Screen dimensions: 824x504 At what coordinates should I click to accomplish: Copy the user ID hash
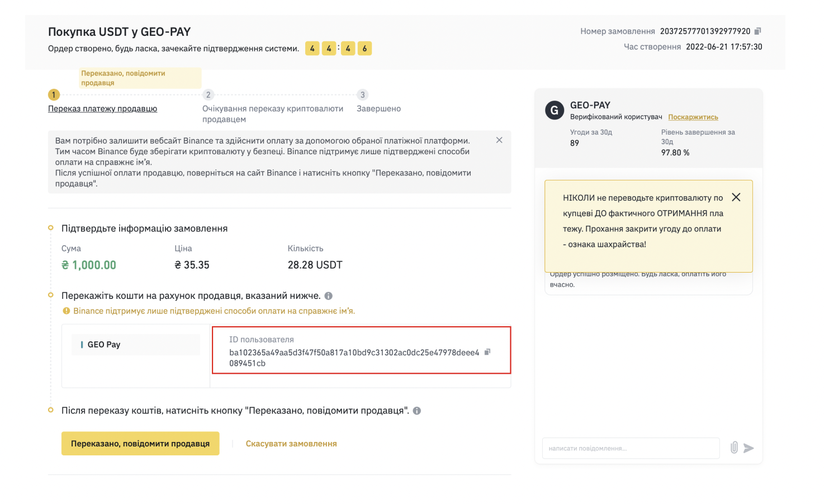point(487,352)
